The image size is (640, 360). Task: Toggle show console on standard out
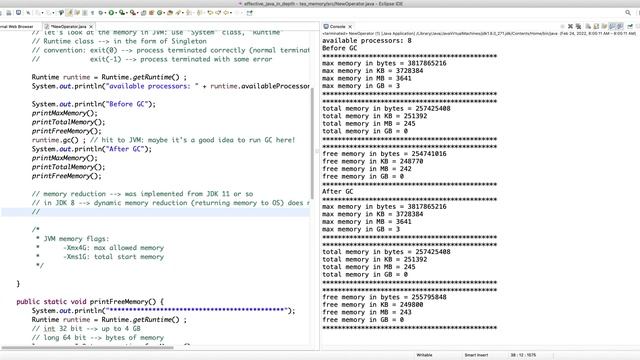(x=612, y=26)
